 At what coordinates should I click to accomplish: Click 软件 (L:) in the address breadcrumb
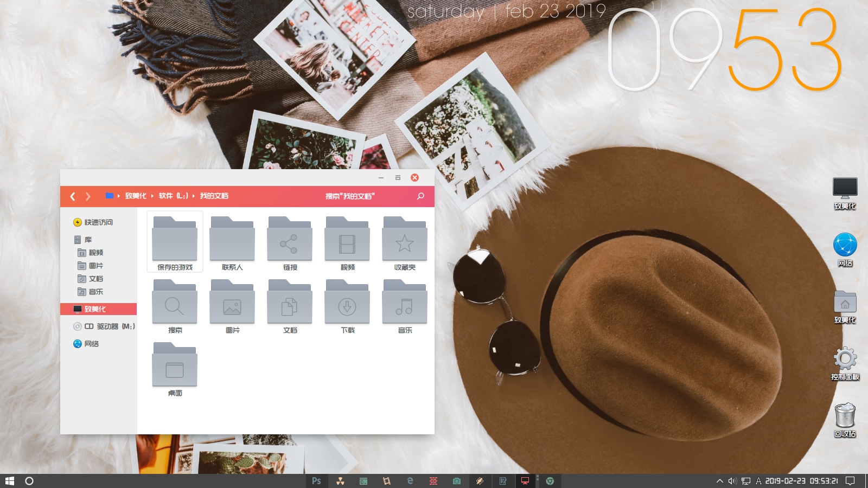pos(173,196)
